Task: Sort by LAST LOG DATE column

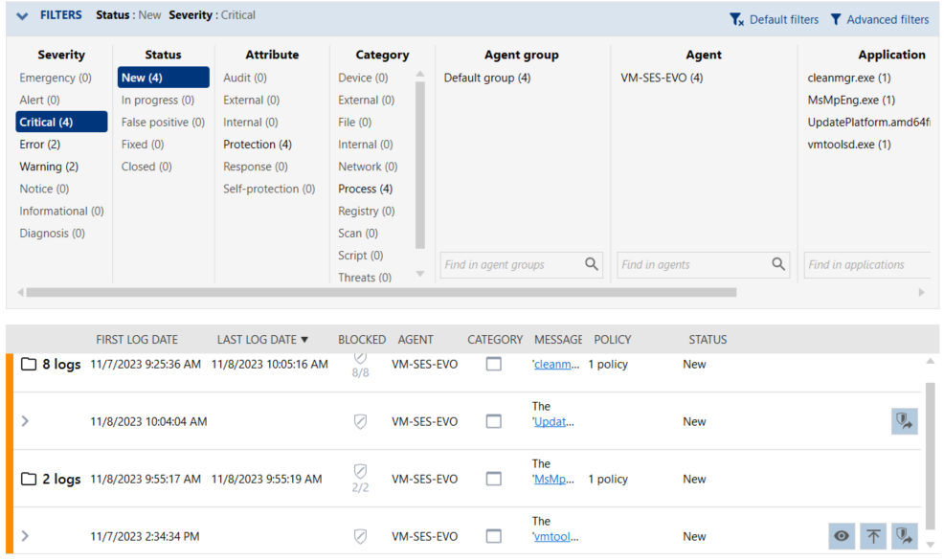Action: click(262, 340)
